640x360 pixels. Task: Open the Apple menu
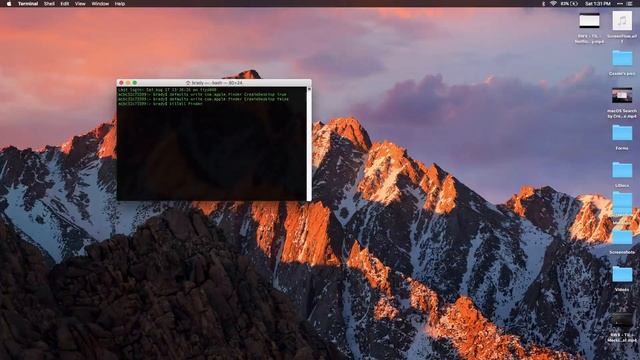[x=9, y=4]
